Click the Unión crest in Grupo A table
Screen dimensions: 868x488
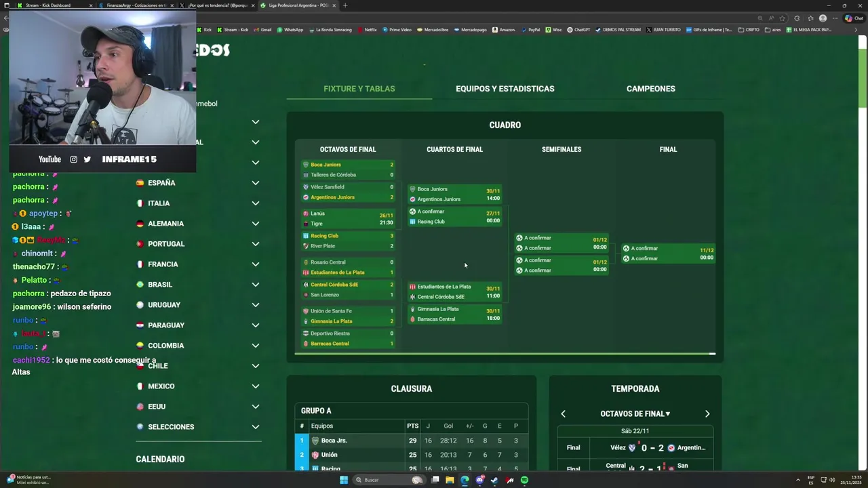click(x=315, y=455)
